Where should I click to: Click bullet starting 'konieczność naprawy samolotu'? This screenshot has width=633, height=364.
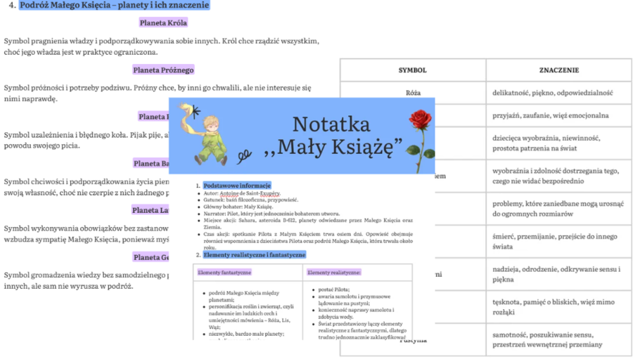pyautogui.click(x=356, y=313)
